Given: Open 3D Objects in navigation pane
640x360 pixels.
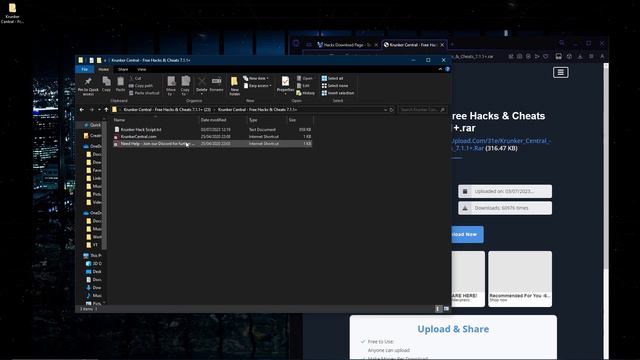Looking at the screenshot, I should pyautogui.click(x=94, y=264).
